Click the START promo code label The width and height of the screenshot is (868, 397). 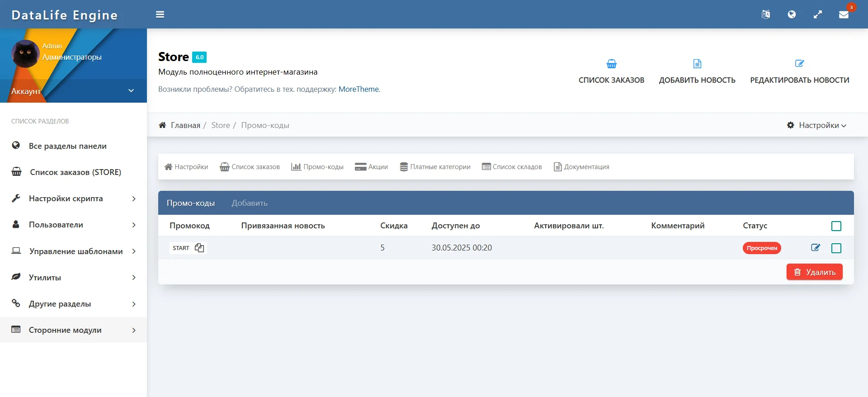click(181, 248)
